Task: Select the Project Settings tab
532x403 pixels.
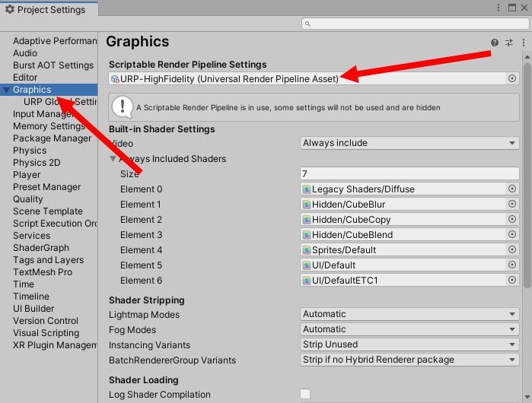Action: (x=49, y=9)
